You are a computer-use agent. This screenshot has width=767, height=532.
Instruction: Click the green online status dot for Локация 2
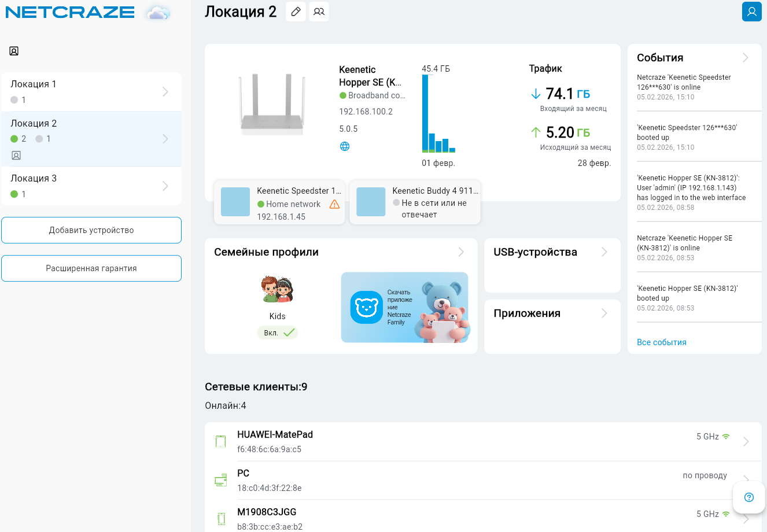[x=13, y=138]
